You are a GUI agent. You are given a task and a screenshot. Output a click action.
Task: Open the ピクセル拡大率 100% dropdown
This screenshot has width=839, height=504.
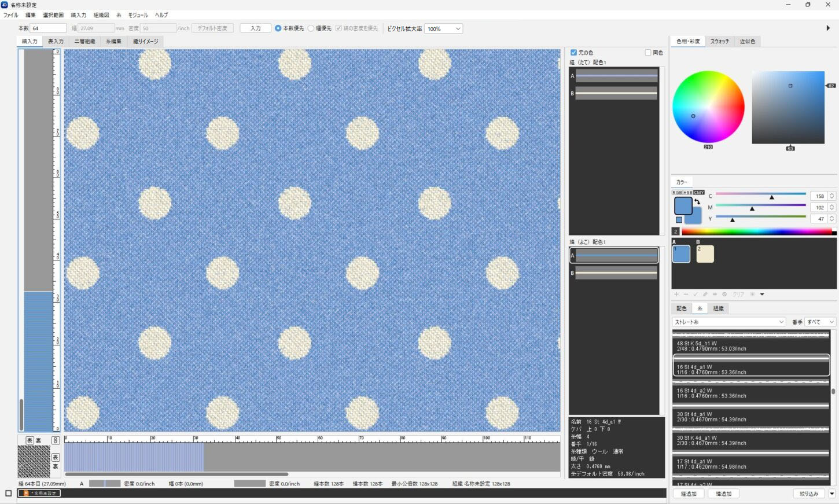443,28
